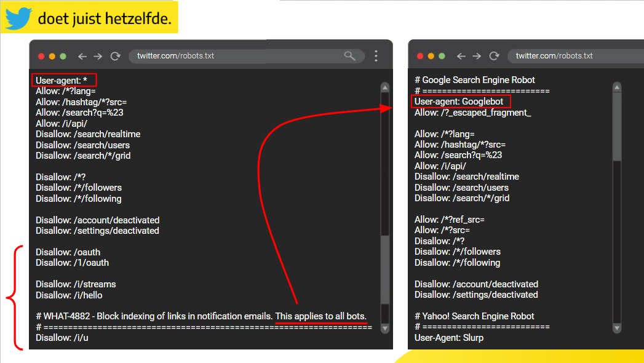This screenshot has width=644, height=363.
Task: Click the red close dot of right window
Action: click(419, 56)
